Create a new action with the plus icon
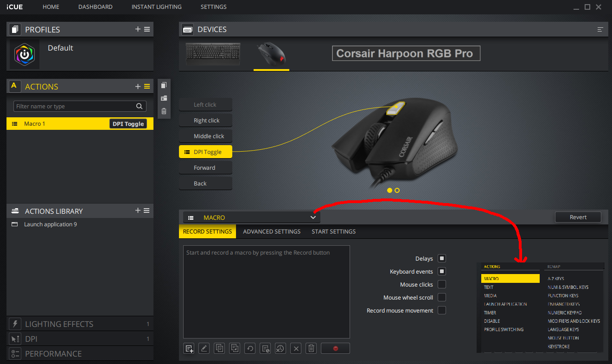 [x=138, y=87]
